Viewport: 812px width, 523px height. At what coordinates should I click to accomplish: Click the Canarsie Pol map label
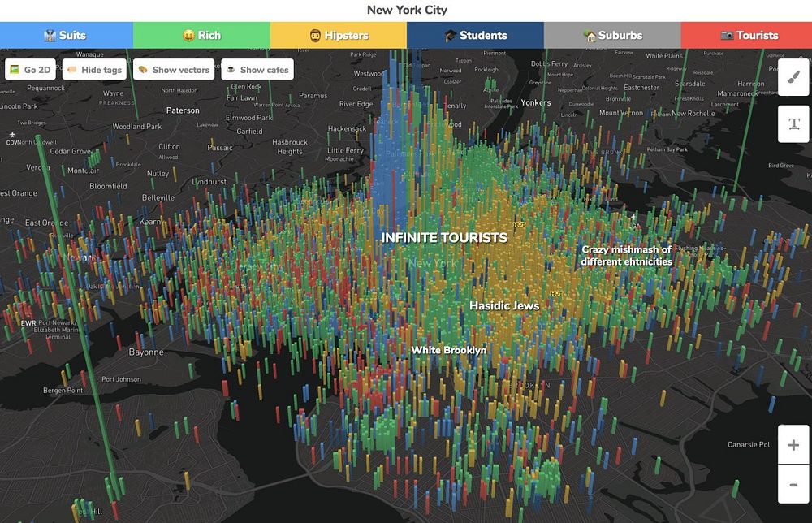(x=749, y=444)
